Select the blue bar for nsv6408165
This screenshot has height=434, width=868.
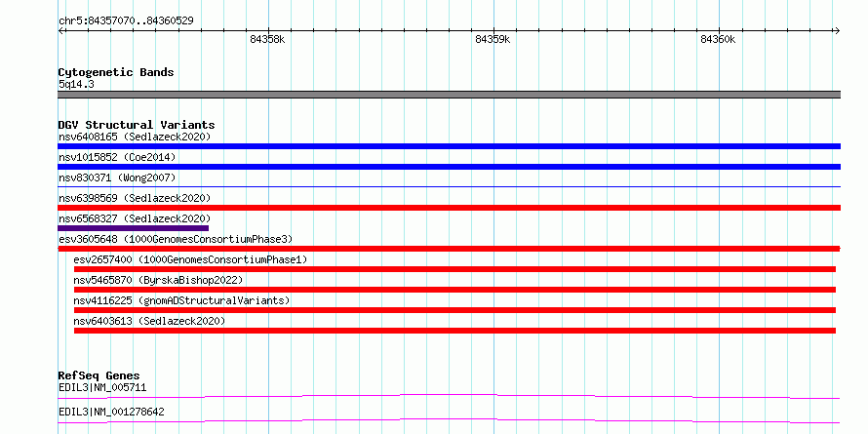pyautogui.click(x=449, y=146)
